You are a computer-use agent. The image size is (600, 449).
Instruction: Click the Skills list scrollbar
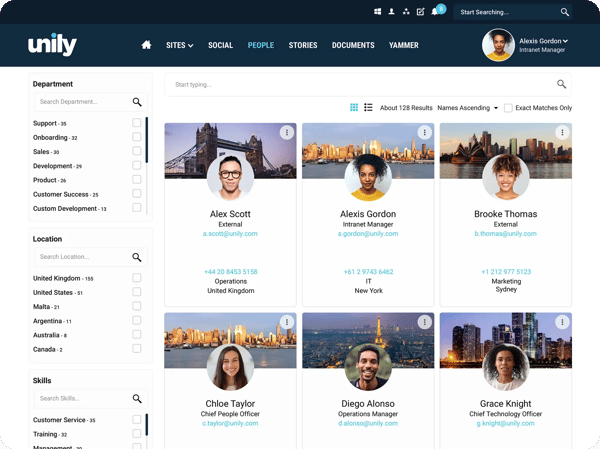[x=147, y=425]
